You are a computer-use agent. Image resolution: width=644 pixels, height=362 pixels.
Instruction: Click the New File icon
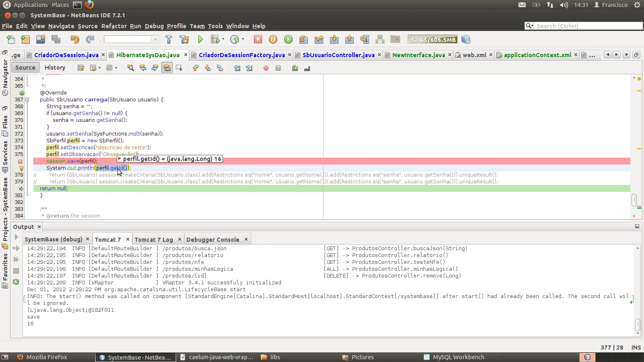(11, 39)
